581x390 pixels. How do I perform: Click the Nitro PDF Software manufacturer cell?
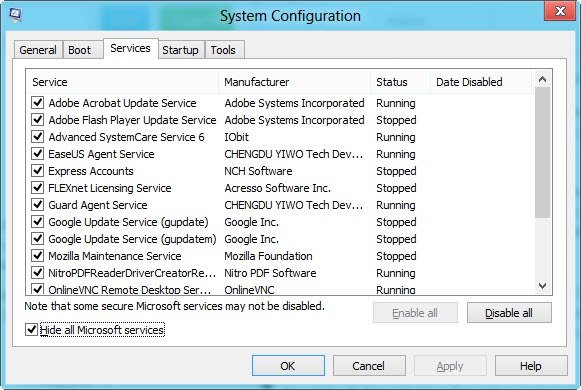click(x=270, y=273)
